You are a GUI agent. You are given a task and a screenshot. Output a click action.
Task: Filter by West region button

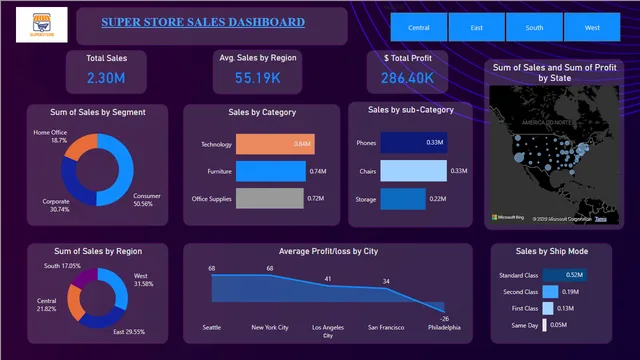pos(592,27)
